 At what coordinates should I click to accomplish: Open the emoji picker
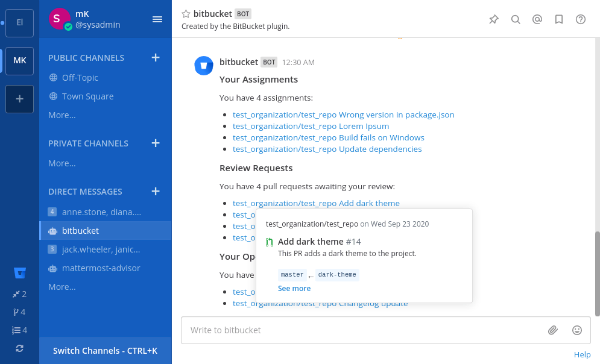pyautogui.click(x=577, y=330)
